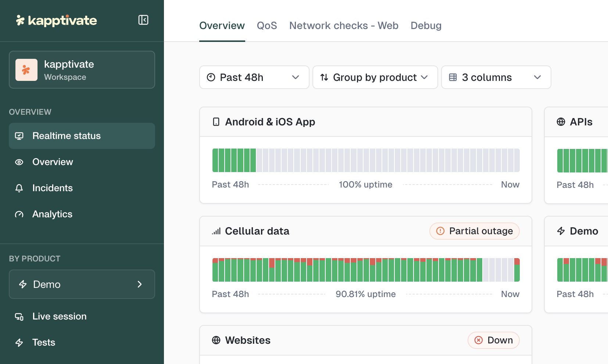Open the Past 48h time range dropdown
This screenshot has width=608, height=364.
[x=254, y=77]
